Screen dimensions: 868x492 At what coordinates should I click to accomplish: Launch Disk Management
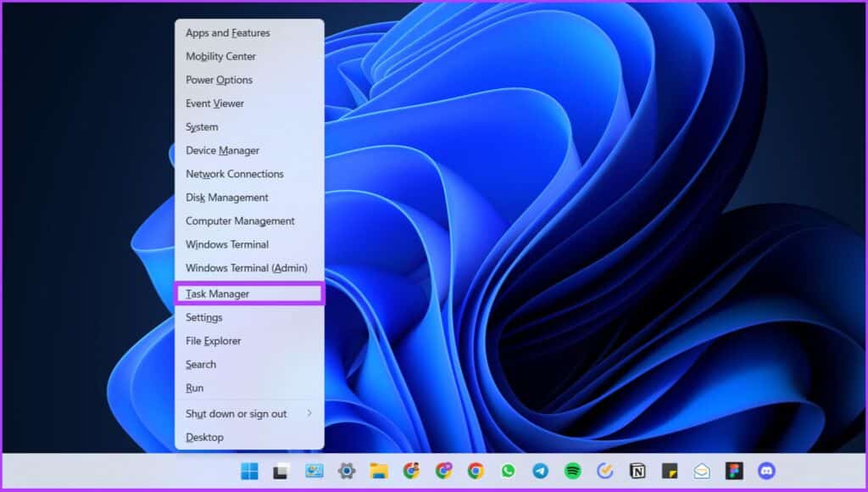[224, 197]
